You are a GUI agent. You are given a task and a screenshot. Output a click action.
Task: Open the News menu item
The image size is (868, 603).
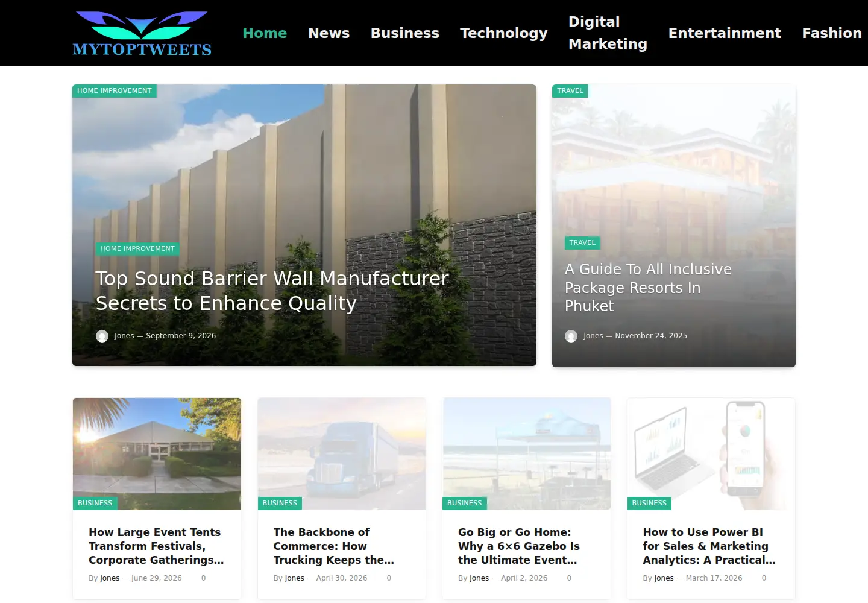[x=329, y=33]
